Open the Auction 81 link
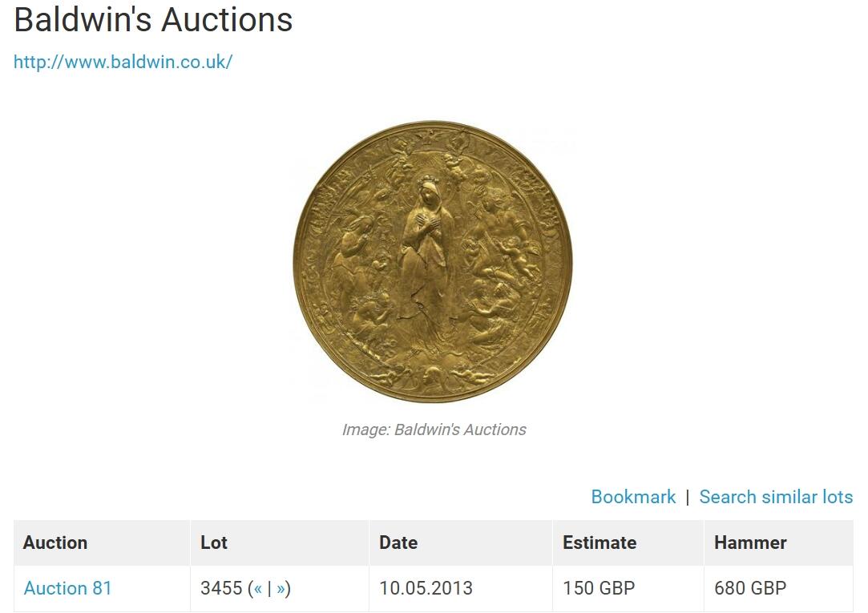The image size is (868, 613). pos(67,587)
